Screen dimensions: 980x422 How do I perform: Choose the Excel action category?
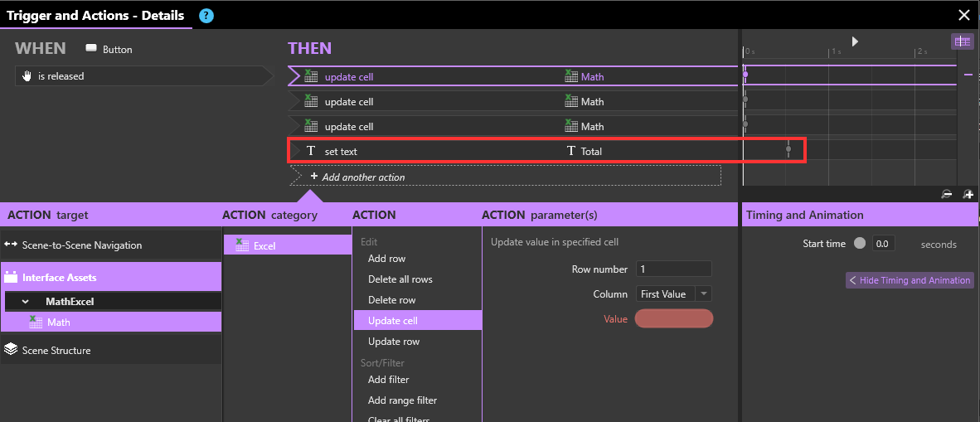coord(288,245)
